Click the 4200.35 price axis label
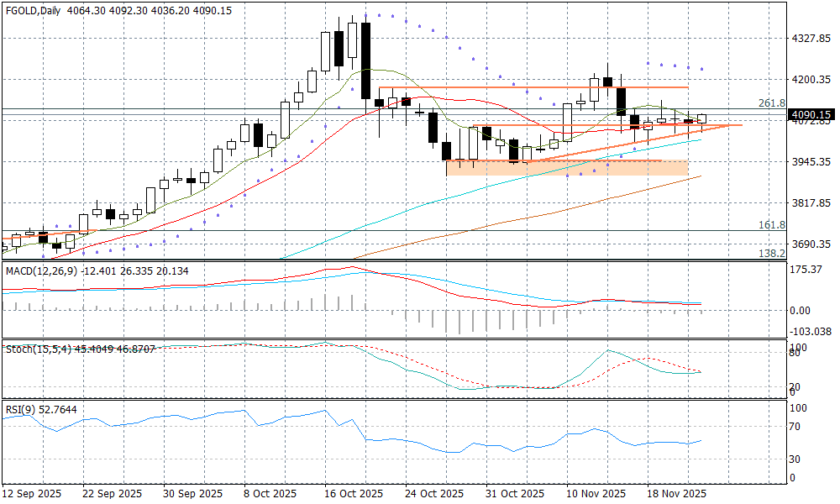This screenshot has width=840, height=504. click(x=811, y=80)
